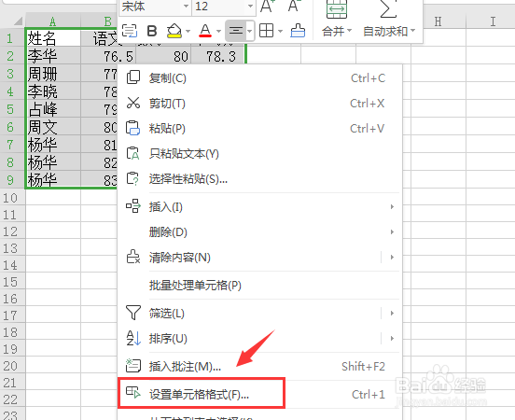The height and width of the screenshot is (420, 515).
Task: Click cell with value 76.5
Action: [108, 56]
